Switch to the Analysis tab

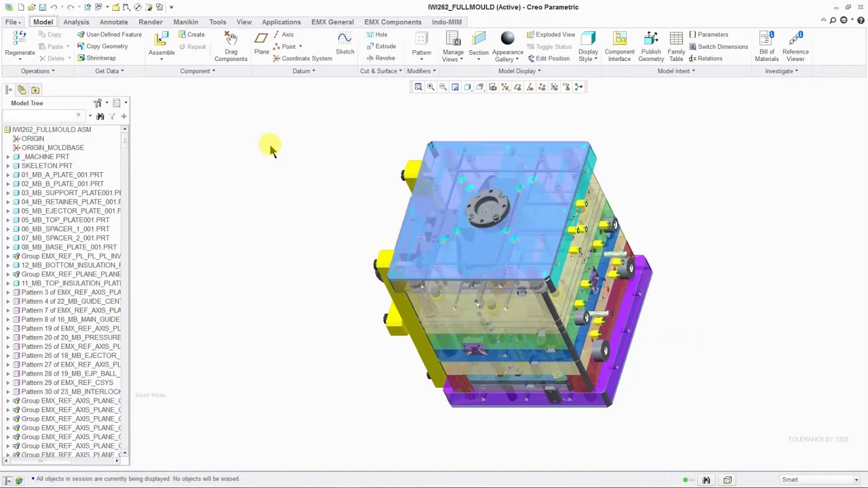pyautogui.click(x=76, y=22)
